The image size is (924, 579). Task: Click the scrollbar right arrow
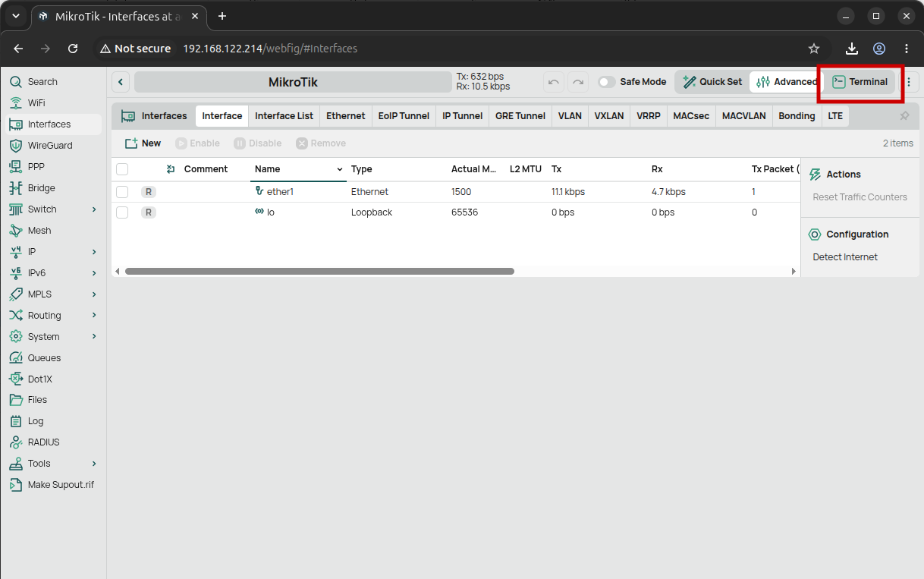pyautogui.click(x=794, y=271)
